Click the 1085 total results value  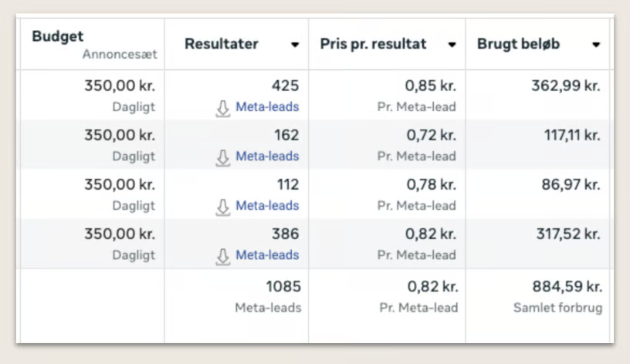click(x=283, y=287)
